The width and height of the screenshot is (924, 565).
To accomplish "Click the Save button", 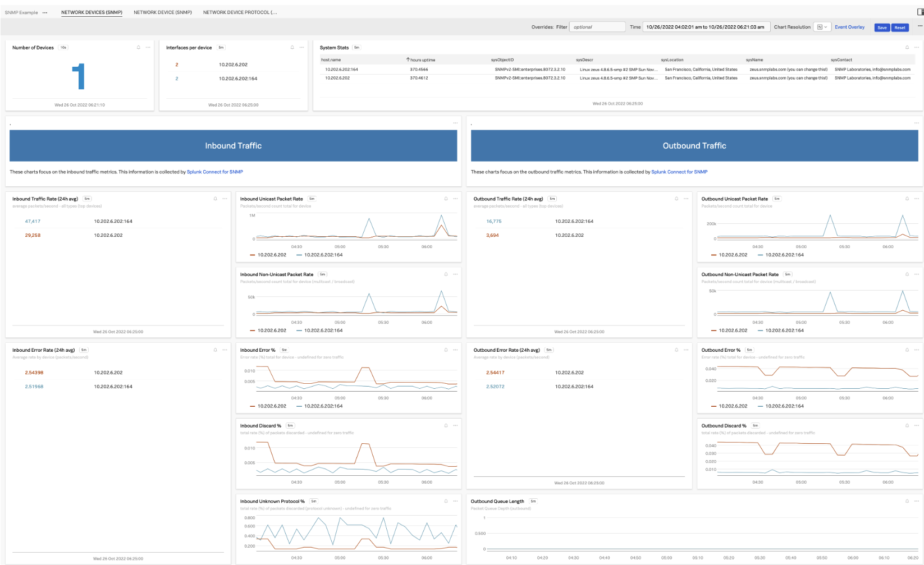I will [881, 27].
